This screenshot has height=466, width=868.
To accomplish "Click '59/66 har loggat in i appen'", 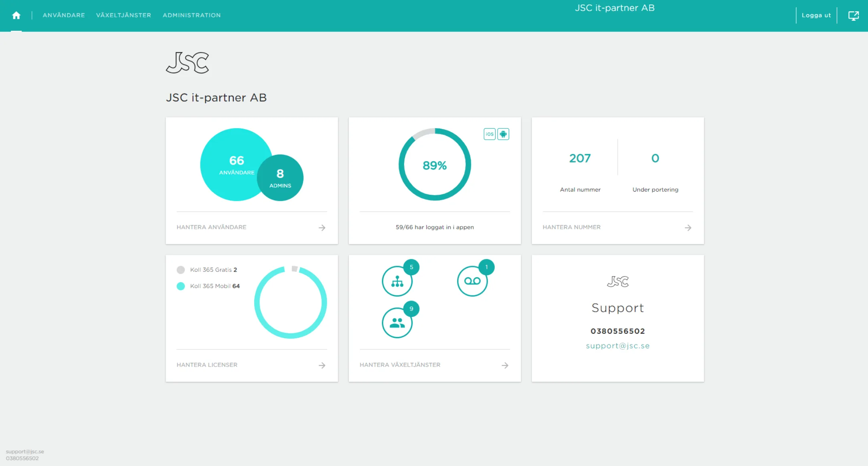I will click(x=435, y=227).
